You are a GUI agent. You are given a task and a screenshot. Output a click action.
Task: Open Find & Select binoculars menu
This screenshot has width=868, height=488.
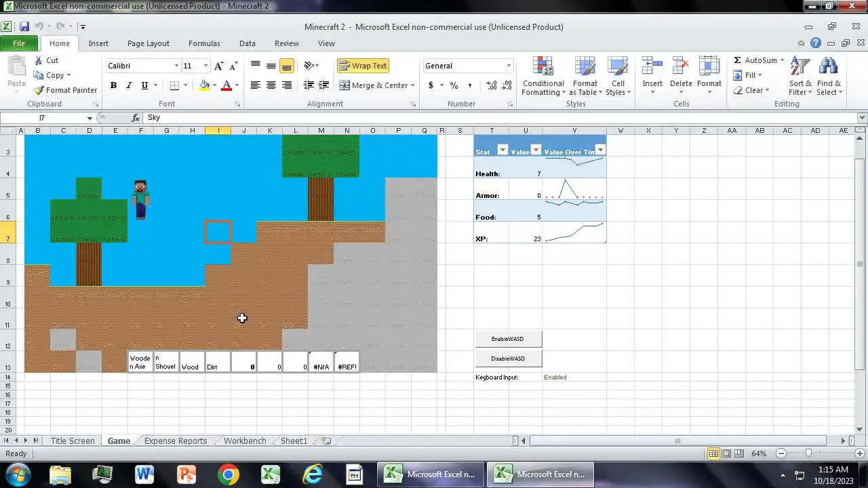click(829, 76)
